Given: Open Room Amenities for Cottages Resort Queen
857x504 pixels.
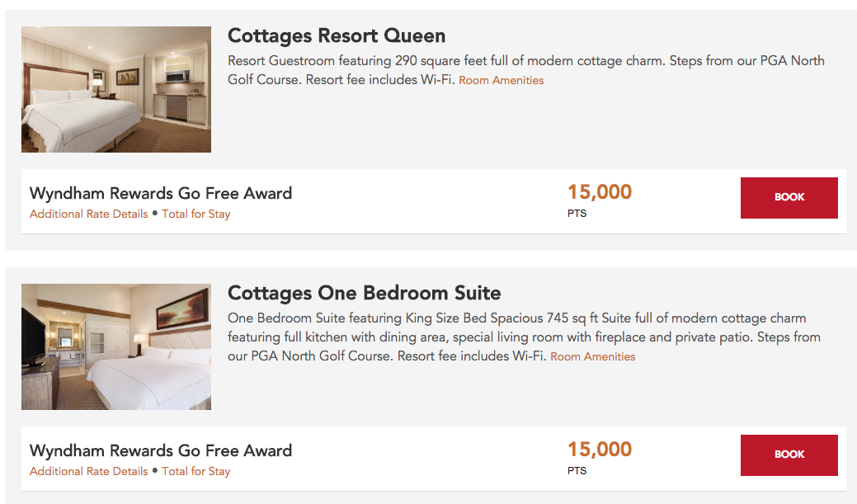Looking at the screenshot, I should (x=501, y=80).
